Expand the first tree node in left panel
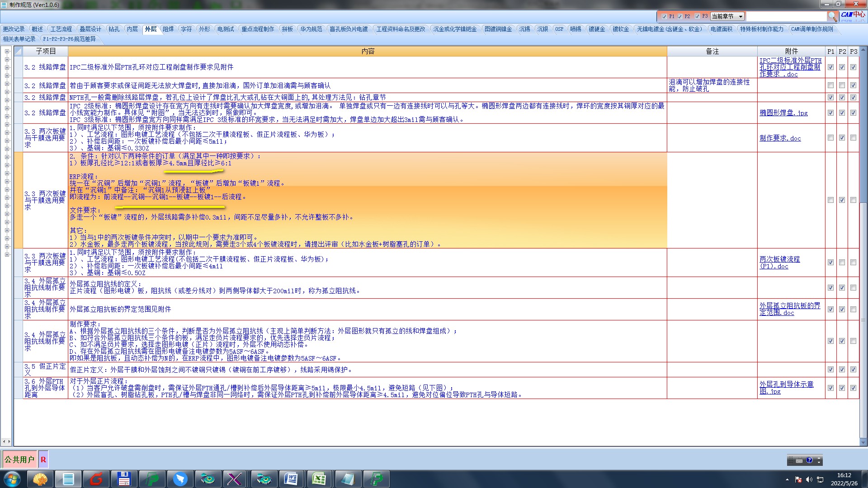Image resolution: width=868 pixels, height=488 pixels. coord(7,52)
